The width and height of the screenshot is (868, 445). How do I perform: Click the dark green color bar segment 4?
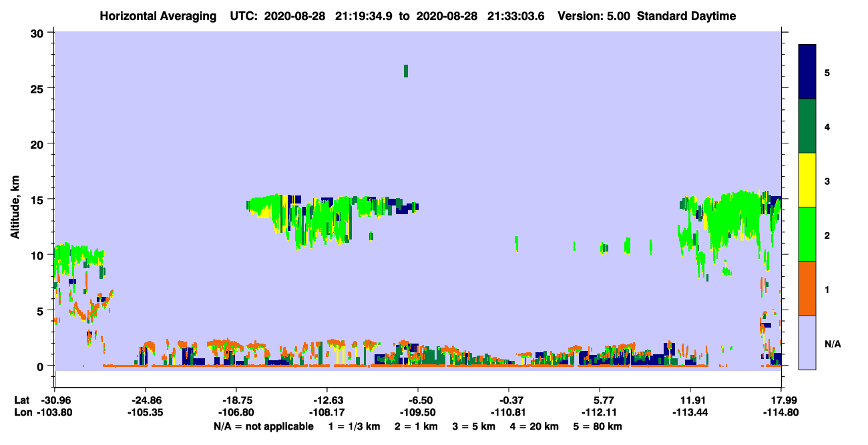[x=807, y=126]
